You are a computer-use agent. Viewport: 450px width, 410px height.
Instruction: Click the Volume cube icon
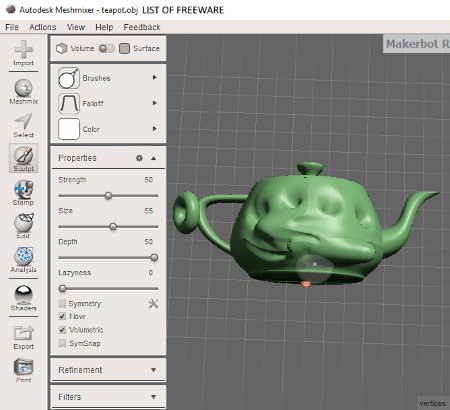(62, 49)
